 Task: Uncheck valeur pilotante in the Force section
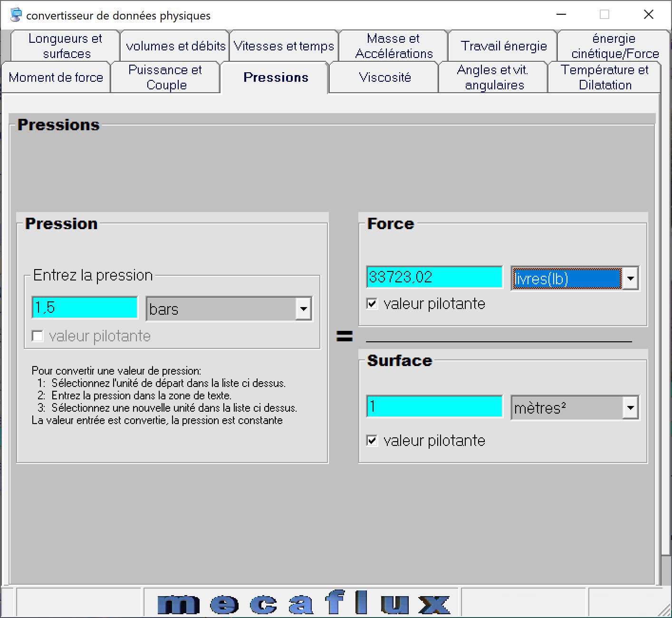(x=372, y=304)
